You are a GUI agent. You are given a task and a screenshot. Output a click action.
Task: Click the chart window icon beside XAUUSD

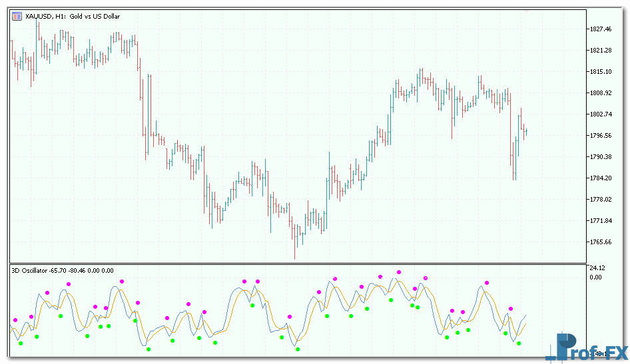click(x=17, y=16)
